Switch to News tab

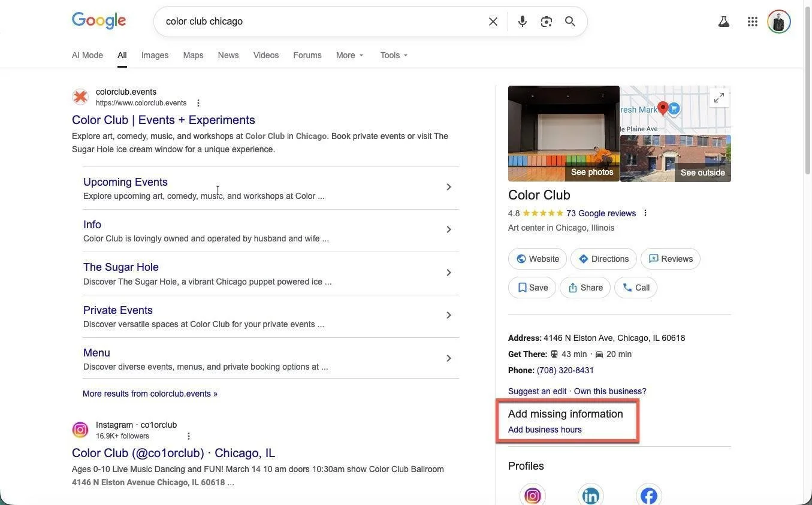[228, 55]
